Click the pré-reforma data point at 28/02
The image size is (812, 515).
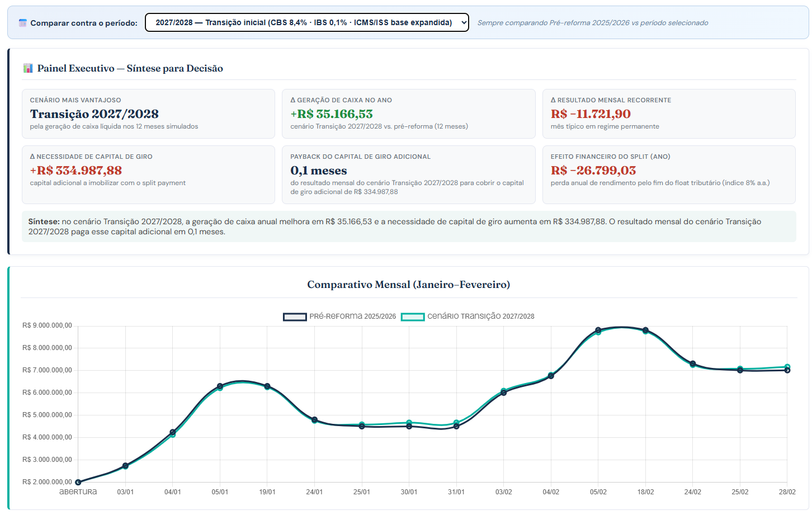point(787,370)
